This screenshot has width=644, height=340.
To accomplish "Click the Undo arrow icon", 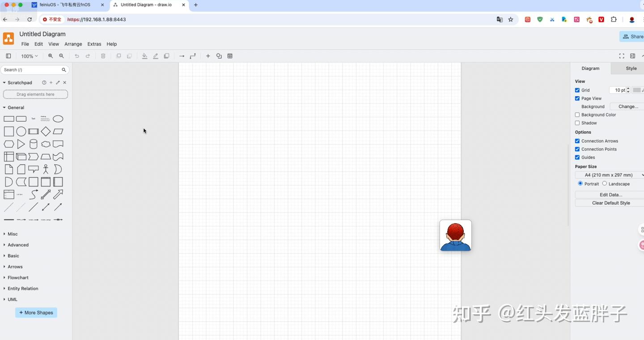I will (77, 56).
